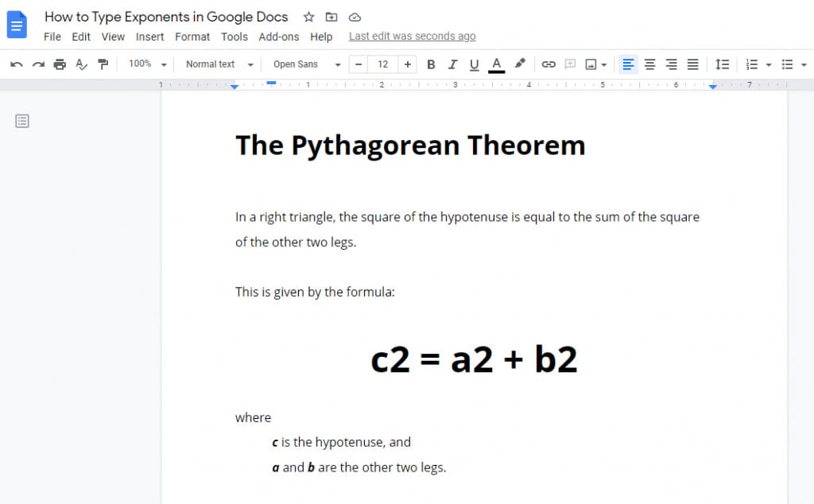The image size is (814, 504).
Task: Expand bulleted list style options
Action: pos(804,65)
